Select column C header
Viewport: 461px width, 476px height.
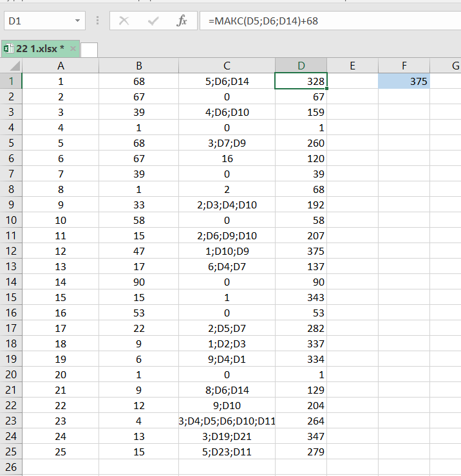pos(227,65)
